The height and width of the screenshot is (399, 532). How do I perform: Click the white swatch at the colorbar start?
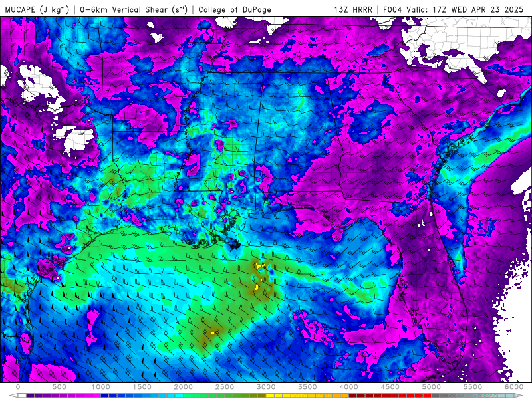pyautogui.click(x=22, y=396)
